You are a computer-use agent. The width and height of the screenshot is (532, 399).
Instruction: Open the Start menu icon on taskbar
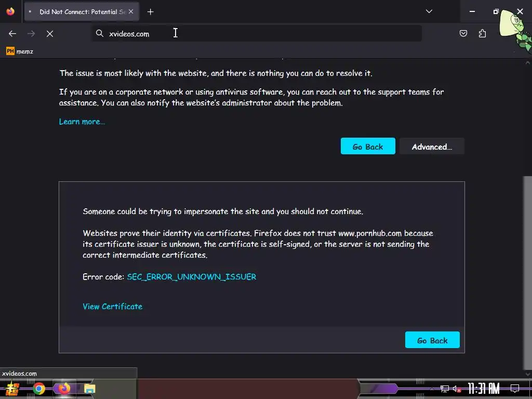pyautogui.click(x=12, y=389)
